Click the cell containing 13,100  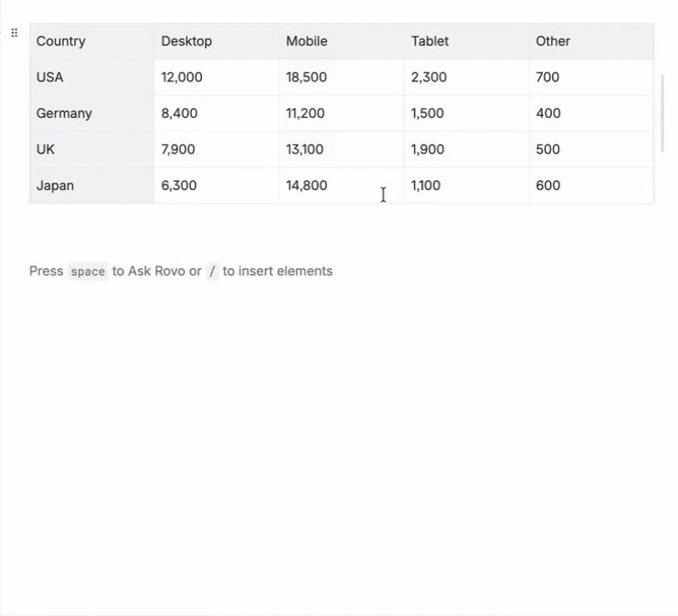(342, 149)
